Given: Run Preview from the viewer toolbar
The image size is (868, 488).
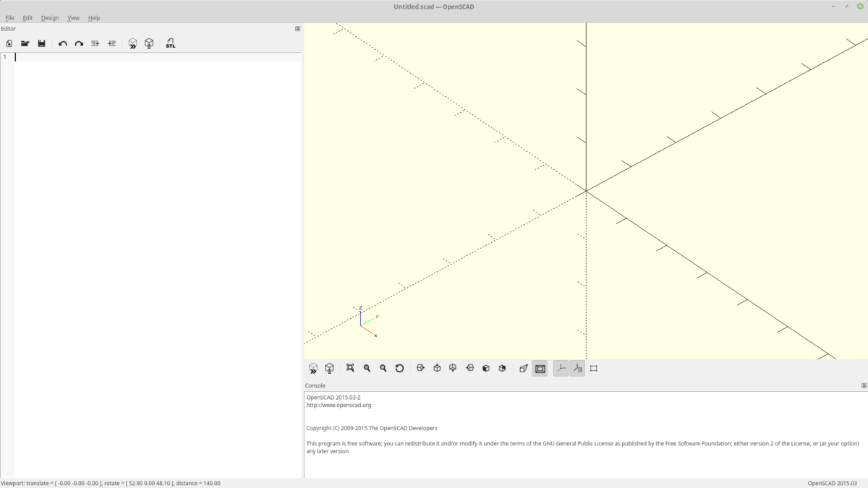Looking at the screenshot, I should coord(313,368).
